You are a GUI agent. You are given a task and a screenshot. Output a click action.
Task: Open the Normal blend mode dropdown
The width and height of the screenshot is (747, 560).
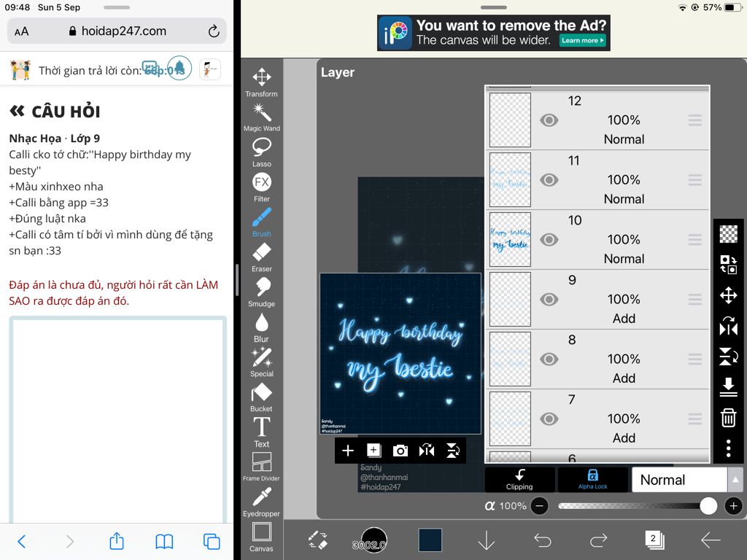click(679, 480)
